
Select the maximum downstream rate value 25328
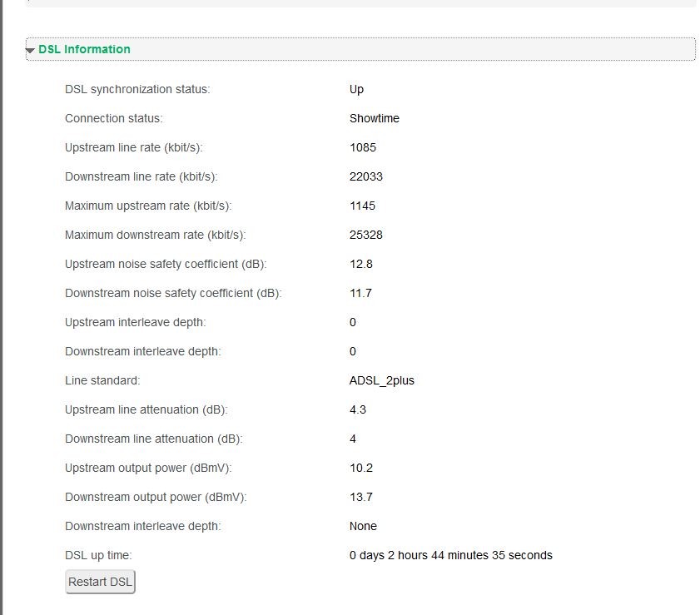365,235
